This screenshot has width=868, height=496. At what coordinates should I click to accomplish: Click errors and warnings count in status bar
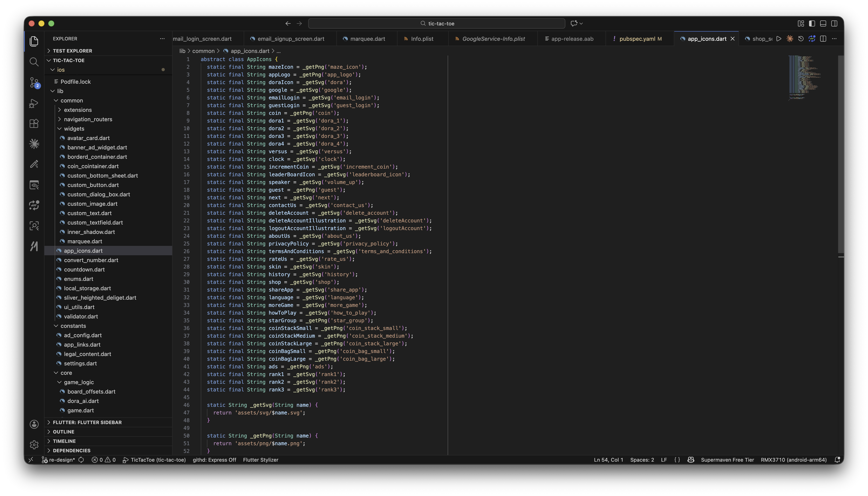[x=104, y=460]
